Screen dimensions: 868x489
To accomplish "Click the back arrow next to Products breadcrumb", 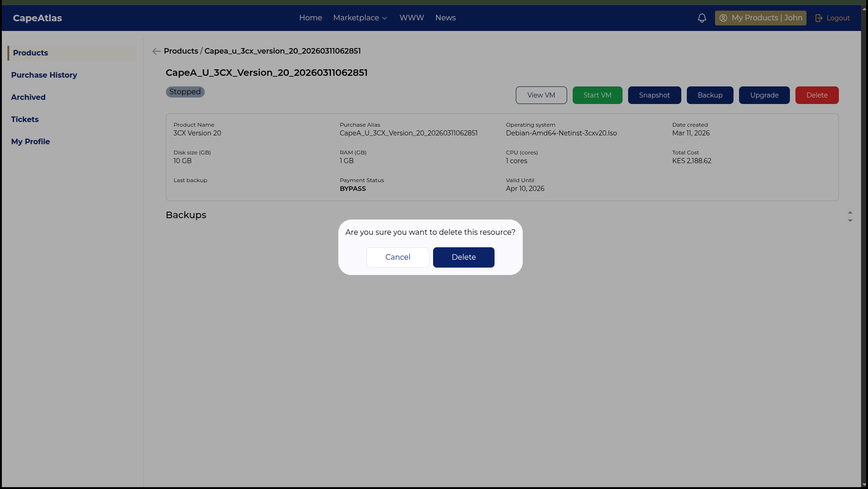I will [x=156, y=51].
